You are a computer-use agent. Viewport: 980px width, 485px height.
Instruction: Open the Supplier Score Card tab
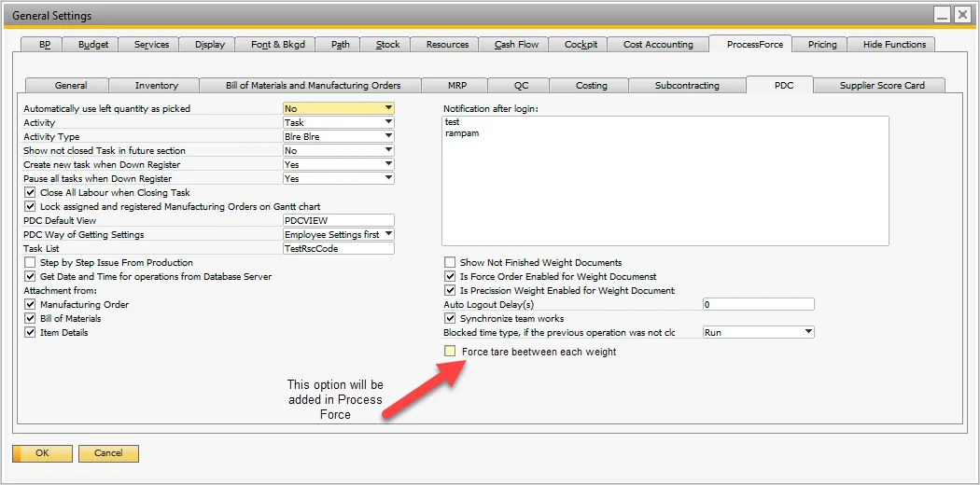pos(881,86)
